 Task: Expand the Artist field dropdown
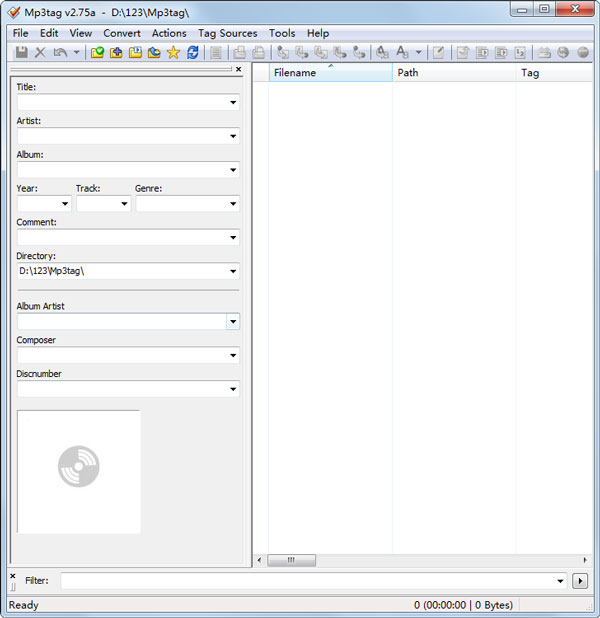pos(233,136)
